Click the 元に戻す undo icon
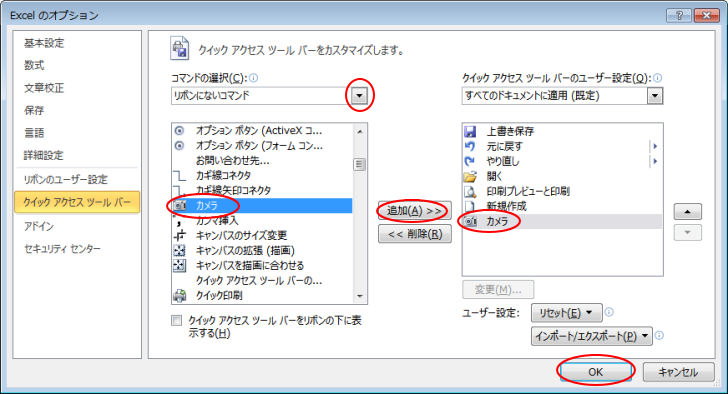Screen dimensions: 728x394 (470, 146)
